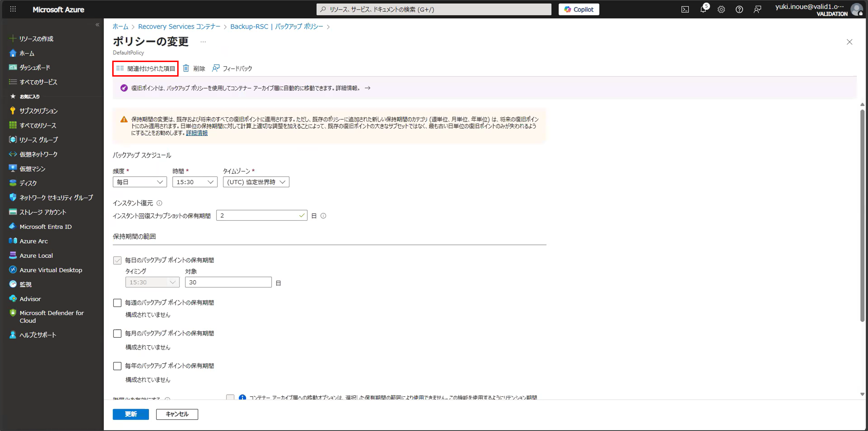The width and height of the screenshot is (868, 431).
Task: Open Cloud Shell icon in top bar
Action: pos(685,9)
